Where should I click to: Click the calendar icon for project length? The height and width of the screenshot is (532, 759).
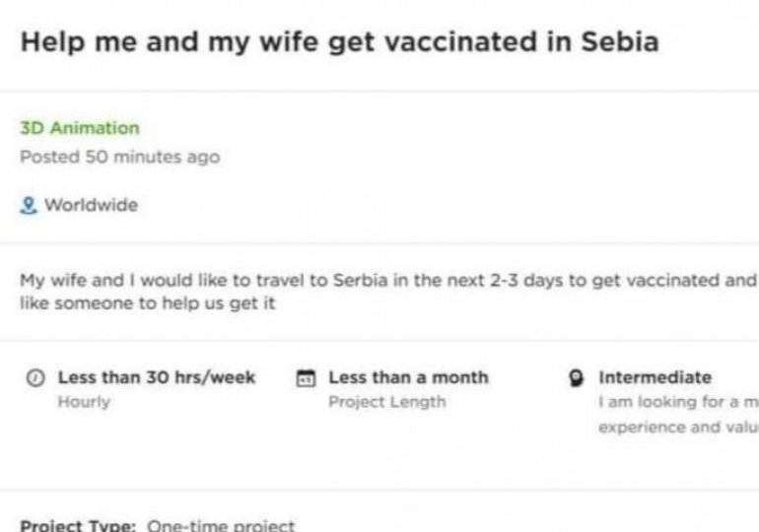305,377
